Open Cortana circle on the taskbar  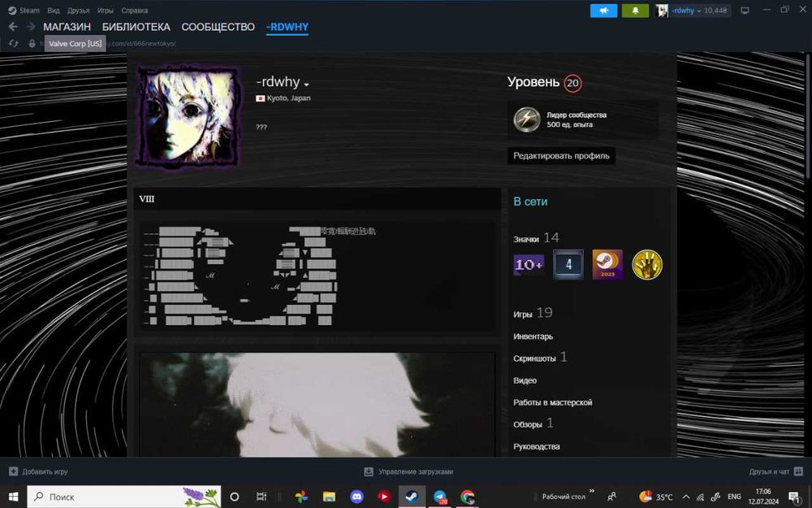(234, 497)
